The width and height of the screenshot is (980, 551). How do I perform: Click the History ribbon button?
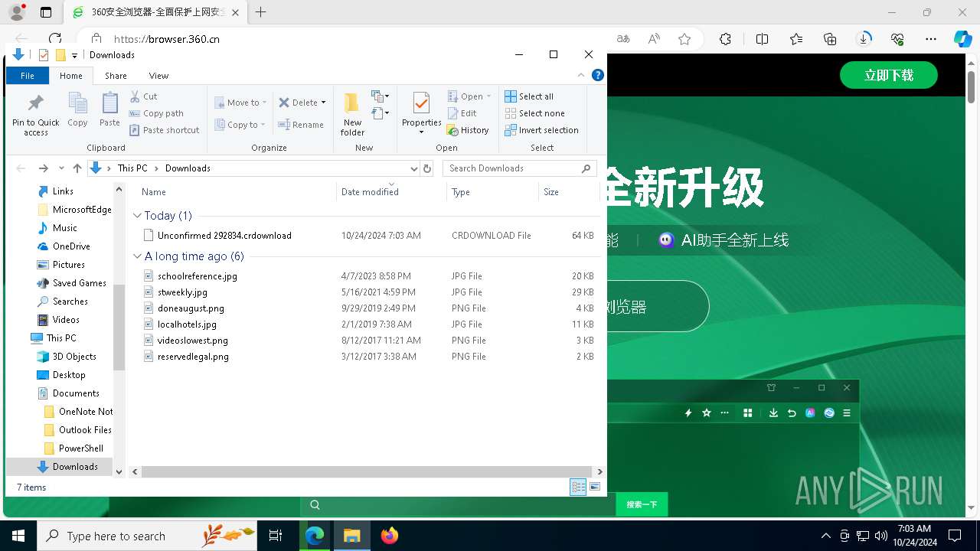point(468,130)
